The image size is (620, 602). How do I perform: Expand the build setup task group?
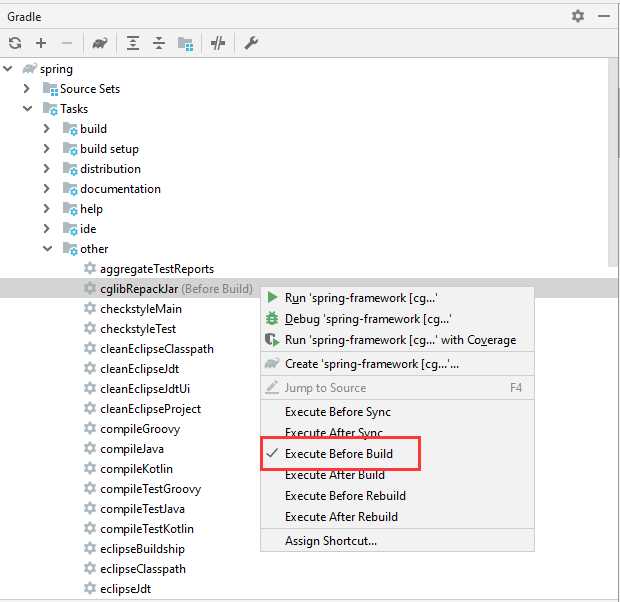point(47,149)
